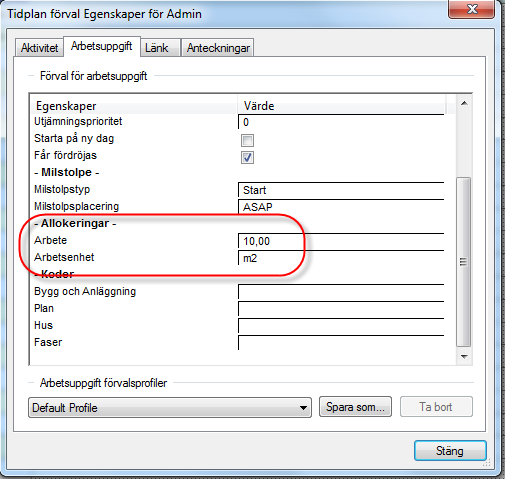This screenshot has width=505, height=479.
Task: Click the Bygg och Anläggning code field
Action: tap(341, 292)
